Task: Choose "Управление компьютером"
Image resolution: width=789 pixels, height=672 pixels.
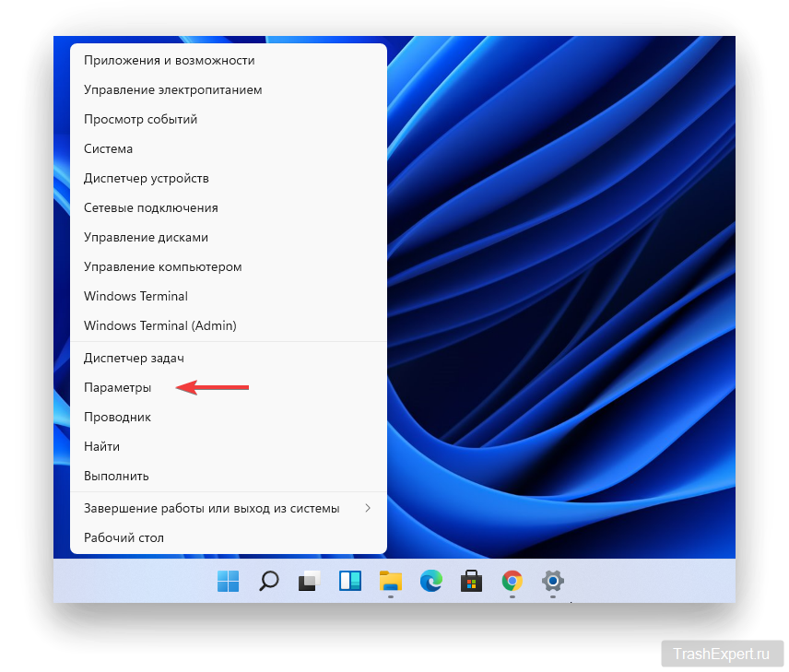Action: 229,266
